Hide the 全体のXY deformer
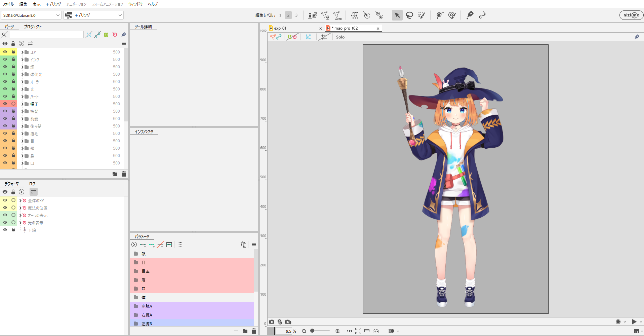Viewport: 644px width, 336px height. (x=5, y=200)
